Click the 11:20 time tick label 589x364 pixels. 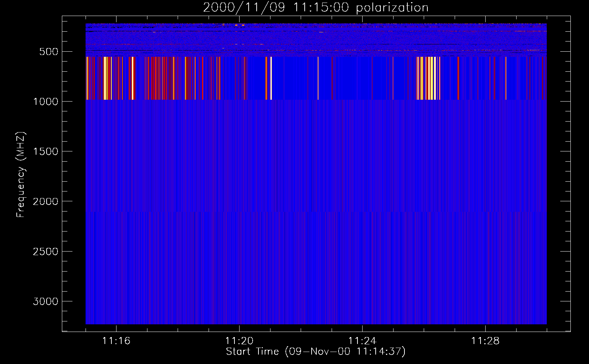239,341
